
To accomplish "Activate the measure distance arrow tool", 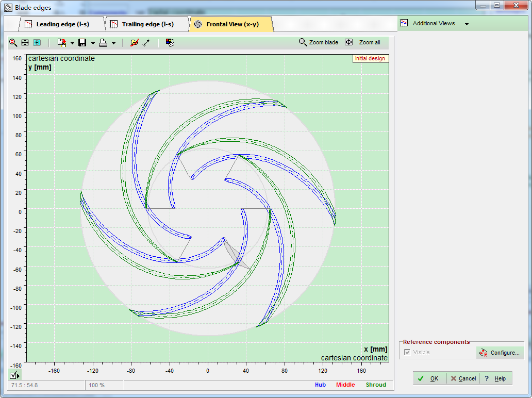I will tap(146, 42).
